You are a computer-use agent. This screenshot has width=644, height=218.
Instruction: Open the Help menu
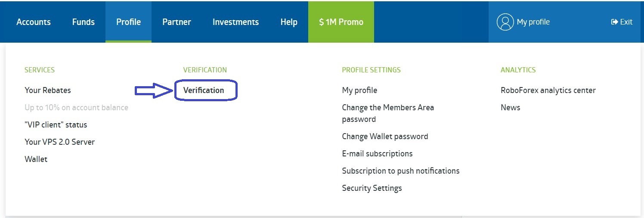[x=289, y=22]
